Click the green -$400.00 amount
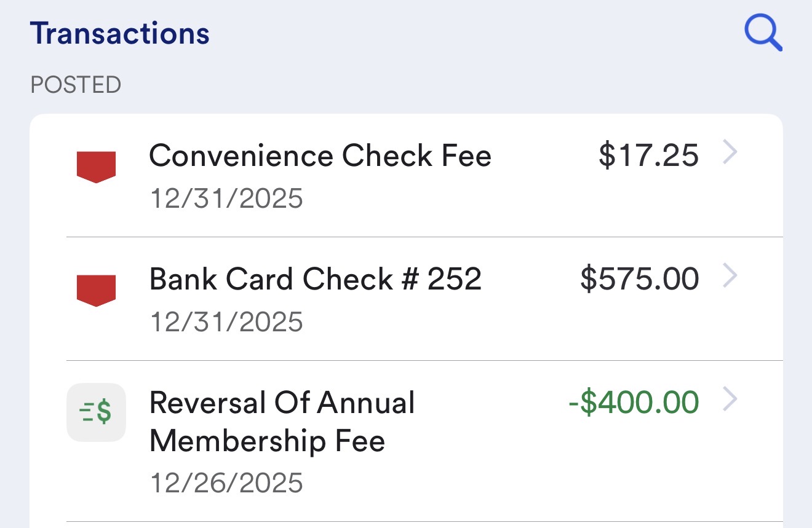 (634, 403)
